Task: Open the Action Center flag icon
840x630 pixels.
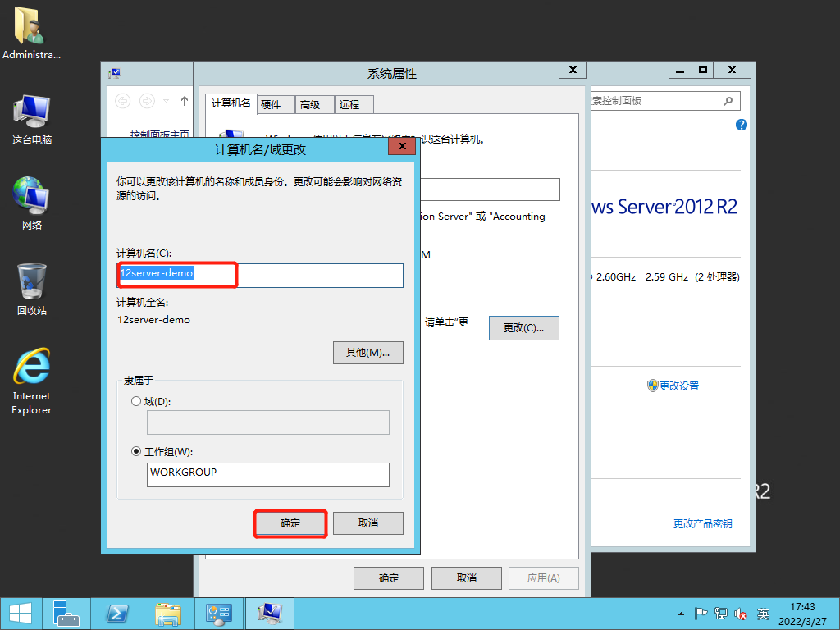Action: click(701, 614)
